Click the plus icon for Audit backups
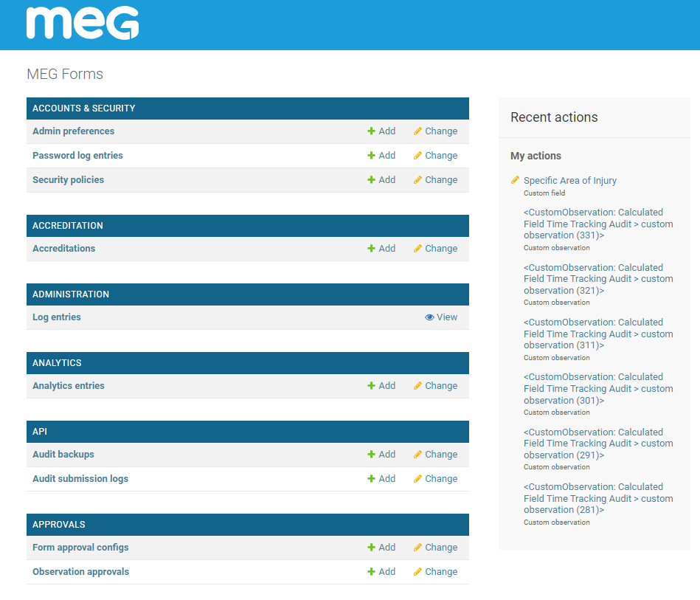700x600 pixels. tap(372, 455)
